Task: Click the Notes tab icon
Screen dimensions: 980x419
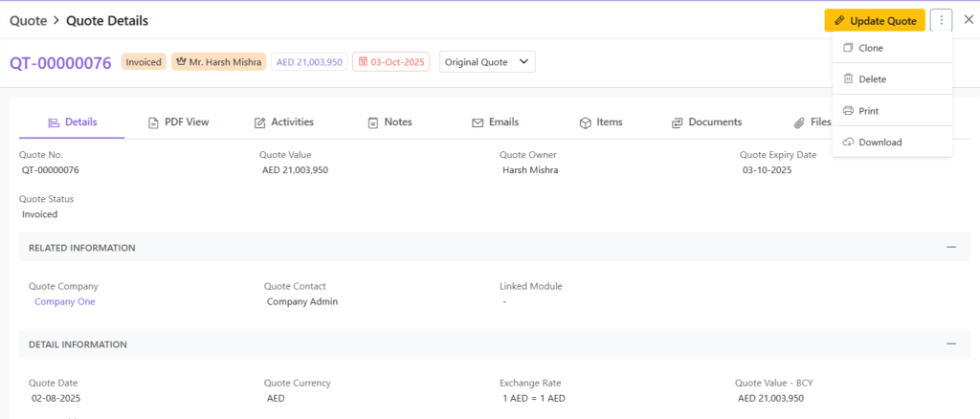Action: point(372,122)
